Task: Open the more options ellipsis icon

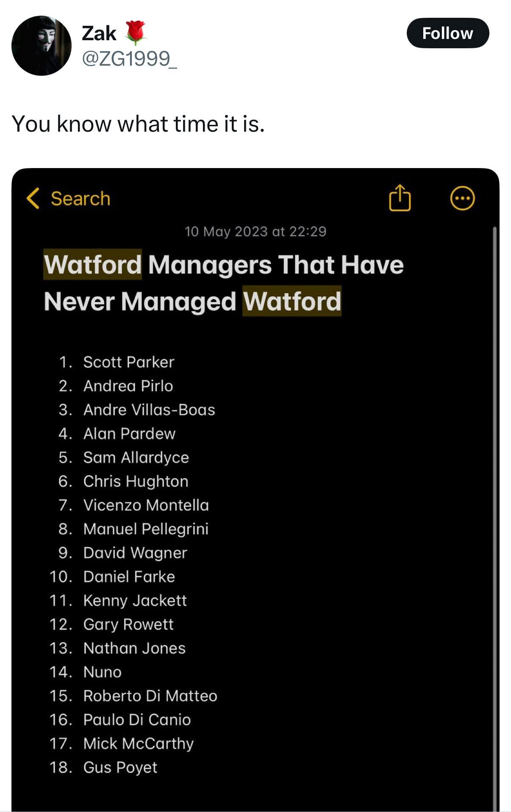Action: pos(462,198)
